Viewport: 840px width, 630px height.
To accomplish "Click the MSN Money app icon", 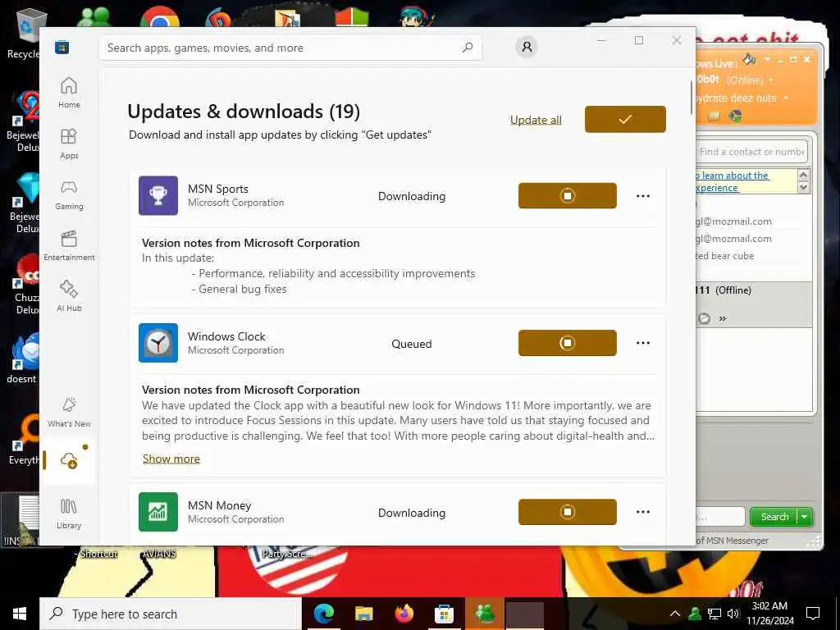I will [158, 512].
